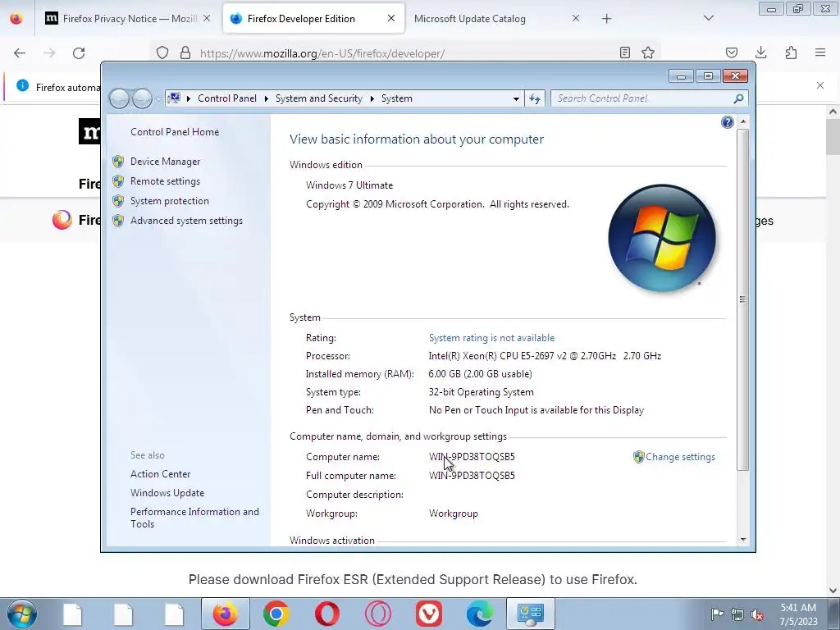
Task: Click the Control Panel help icon
Action: pyautogui.click(x=727, y=123)
